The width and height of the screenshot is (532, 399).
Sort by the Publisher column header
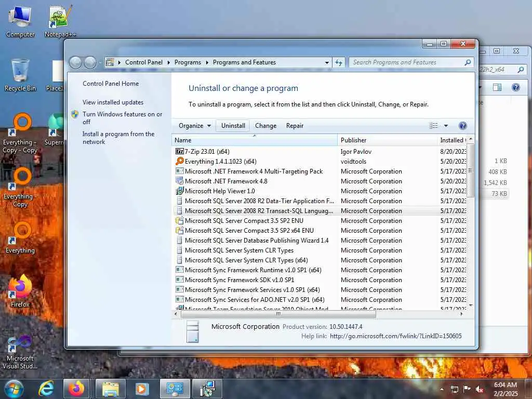[x=387, y=140]
